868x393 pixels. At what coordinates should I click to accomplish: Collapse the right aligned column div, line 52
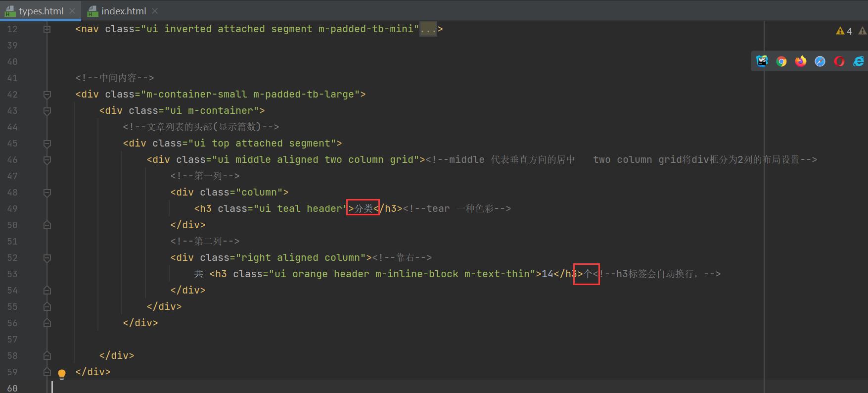tap(47, 258)
